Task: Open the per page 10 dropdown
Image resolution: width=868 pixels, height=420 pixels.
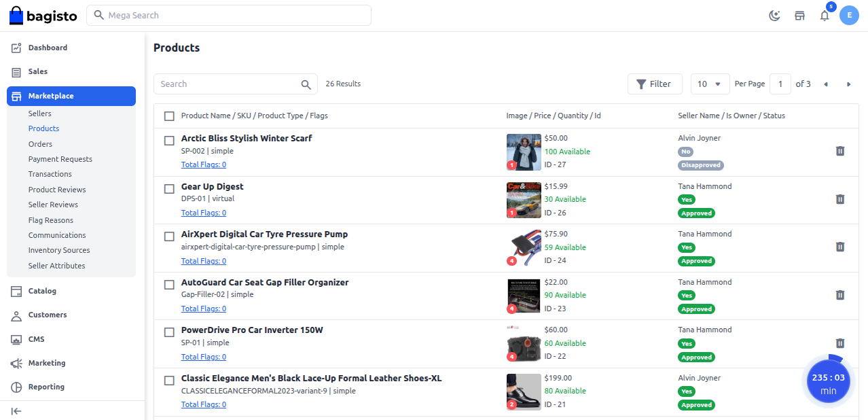Action: click(x=710, y=84)
